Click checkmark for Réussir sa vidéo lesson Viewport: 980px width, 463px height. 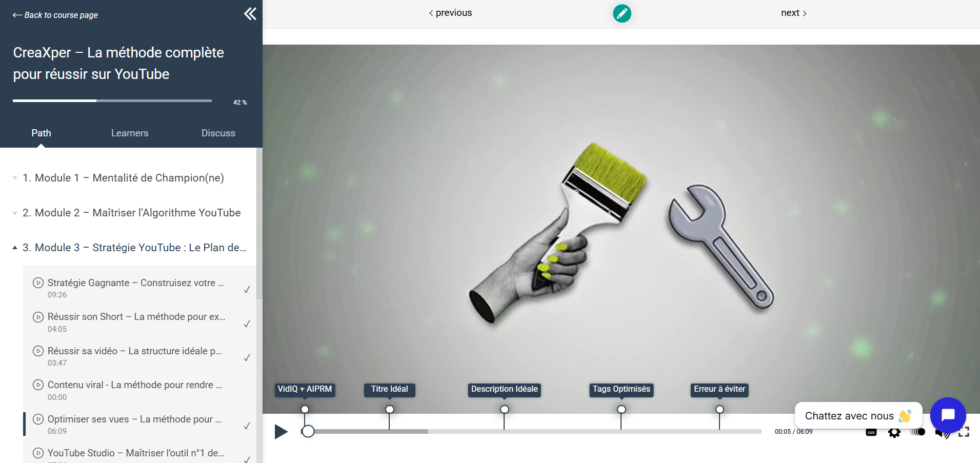[x=247, y=357]
